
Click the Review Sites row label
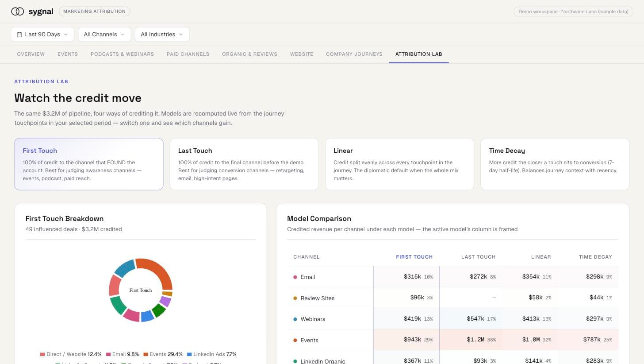point(318,298)
